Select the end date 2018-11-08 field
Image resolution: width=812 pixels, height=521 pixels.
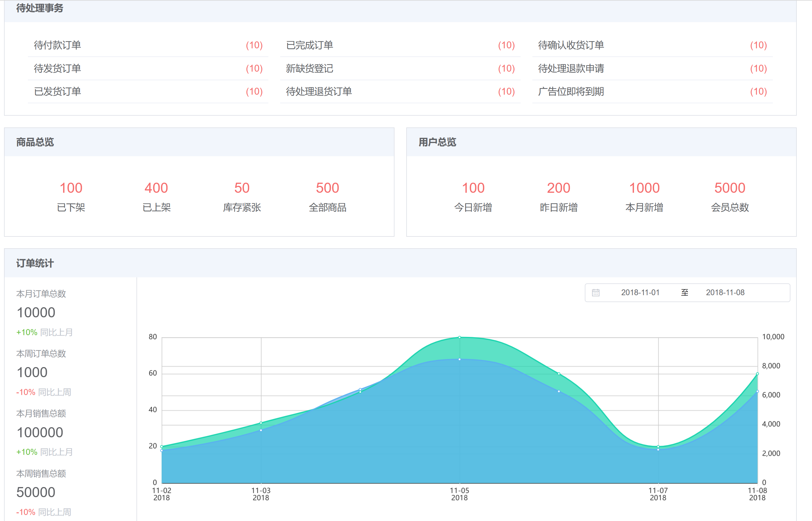725,293
